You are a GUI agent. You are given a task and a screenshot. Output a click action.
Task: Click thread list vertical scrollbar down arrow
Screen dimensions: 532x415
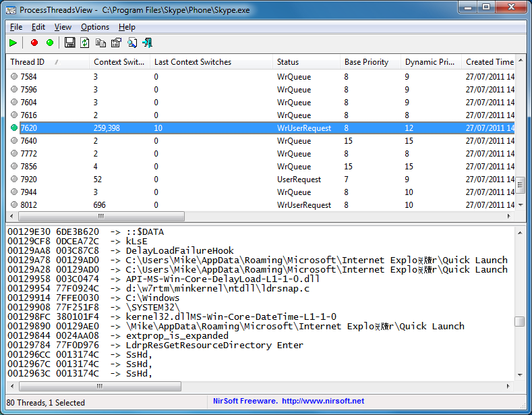520,204
